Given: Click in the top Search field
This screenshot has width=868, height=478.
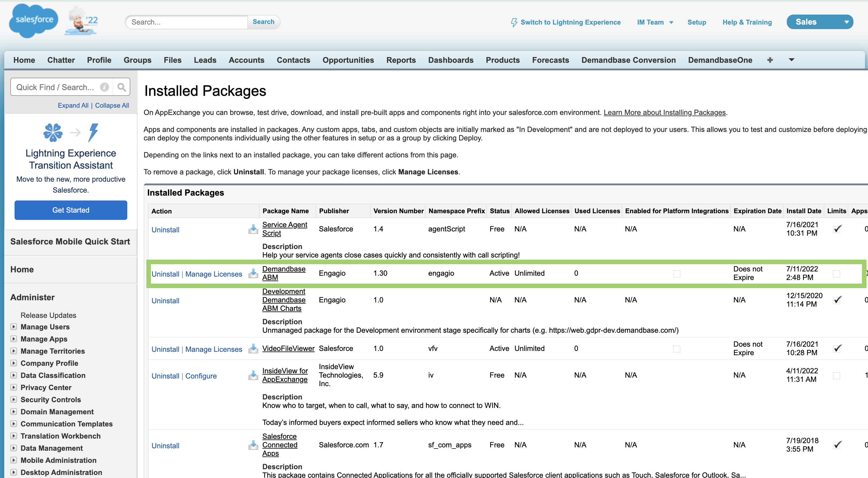Looking at the screenshot, I should (187, 22).
